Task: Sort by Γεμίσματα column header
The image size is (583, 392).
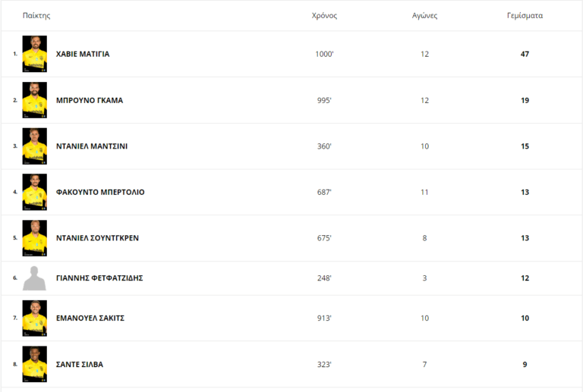Action: 525,15
